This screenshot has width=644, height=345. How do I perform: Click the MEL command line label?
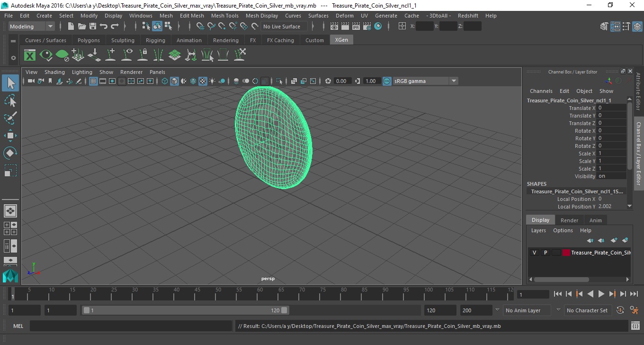pos(18,326)
